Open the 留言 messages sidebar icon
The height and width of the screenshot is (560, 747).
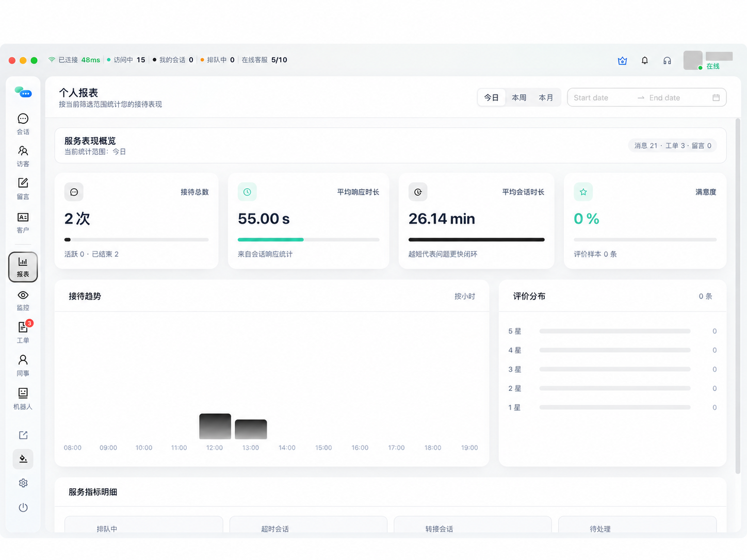tap(23, 189)
